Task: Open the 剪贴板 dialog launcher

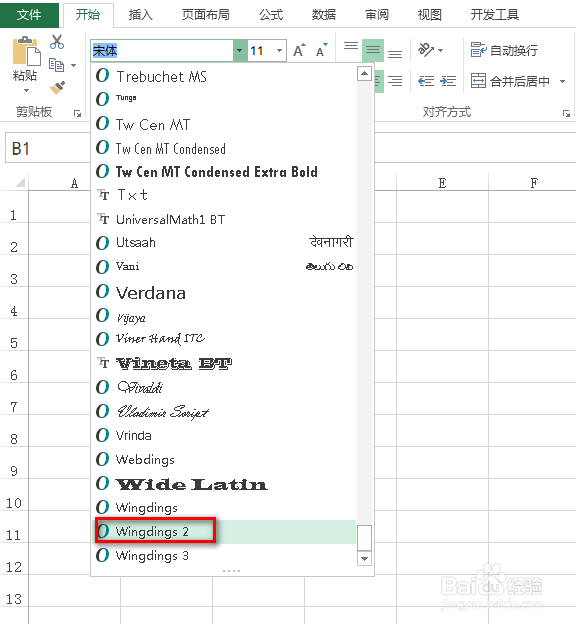Action: click(x=77, y=113)
